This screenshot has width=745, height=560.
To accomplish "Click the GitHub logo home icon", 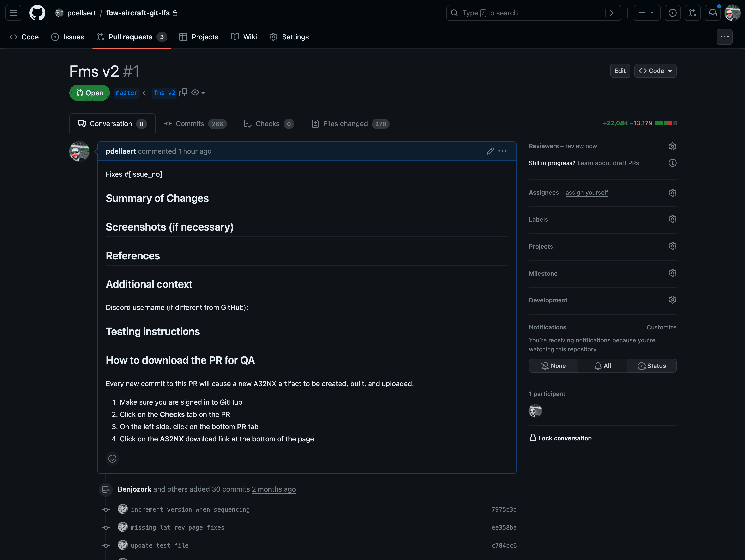I will click(37, 13).
